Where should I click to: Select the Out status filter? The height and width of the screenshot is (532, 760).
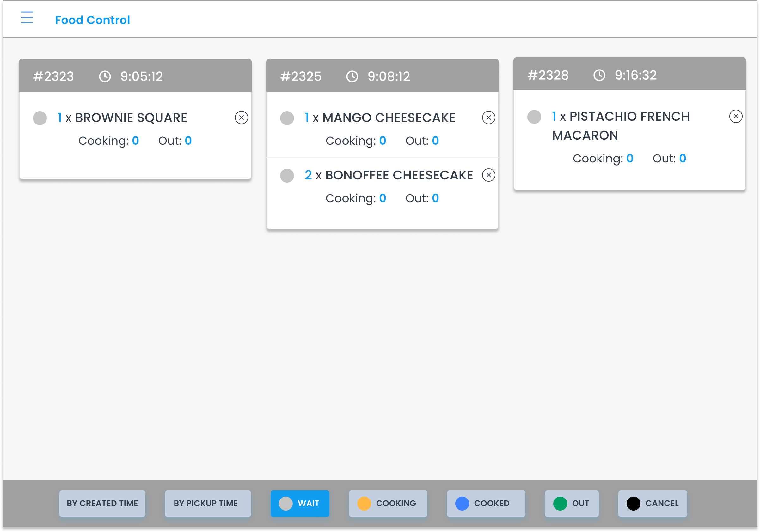click(x=572, y=503)
